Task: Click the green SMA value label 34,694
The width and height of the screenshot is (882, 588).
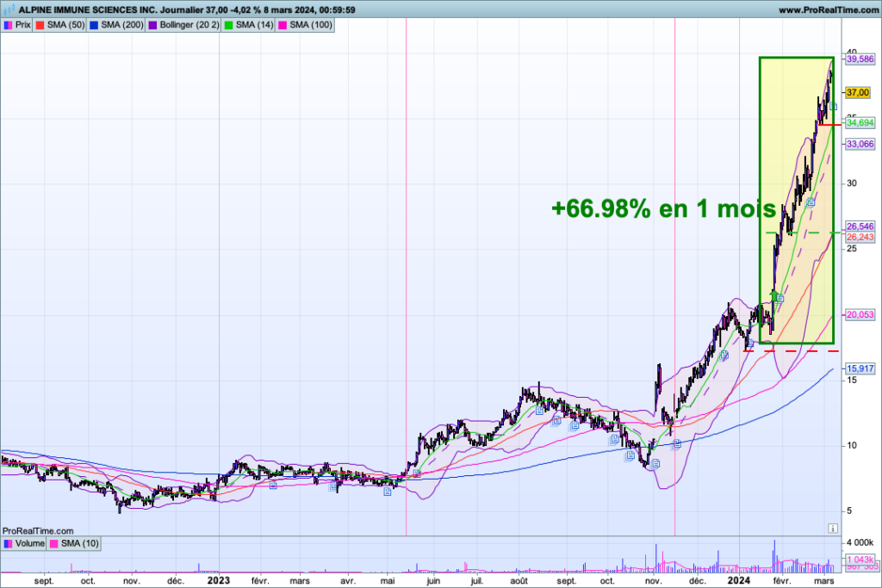Action: [860, 122]
